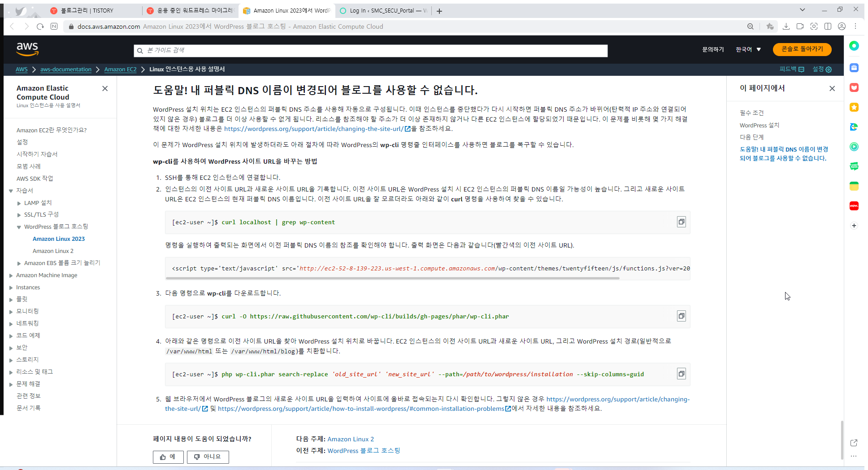This screenshot has width=868, height=470.
Task: Jump to WordPress 설치 section
Action: (759, 125)
